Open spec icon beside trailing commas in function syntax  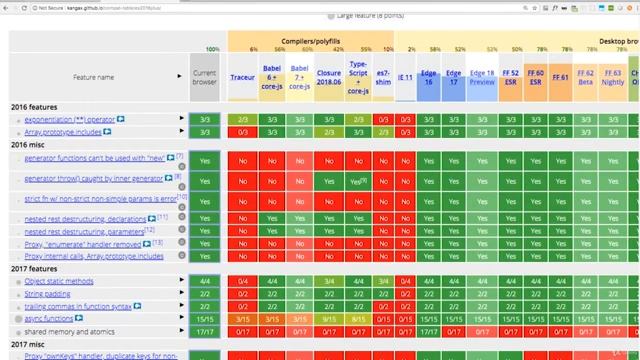[137, 306]
